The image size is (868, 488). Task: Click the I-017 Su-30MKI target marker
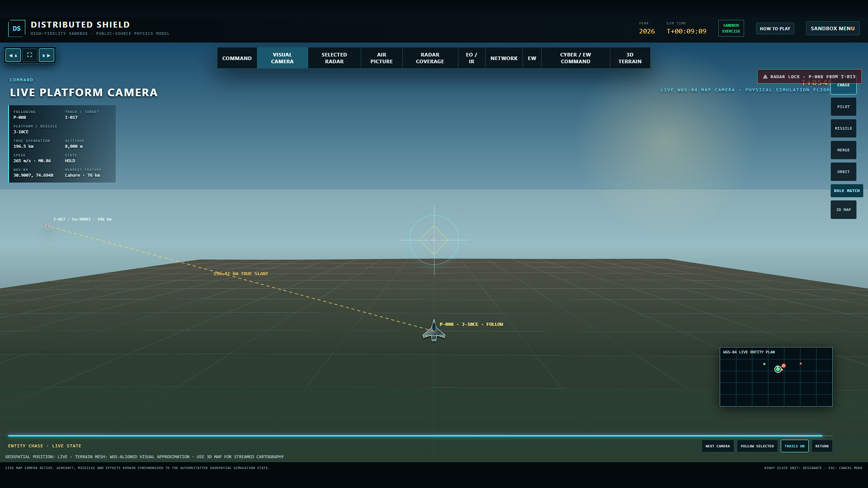click(x=48, y=226)
